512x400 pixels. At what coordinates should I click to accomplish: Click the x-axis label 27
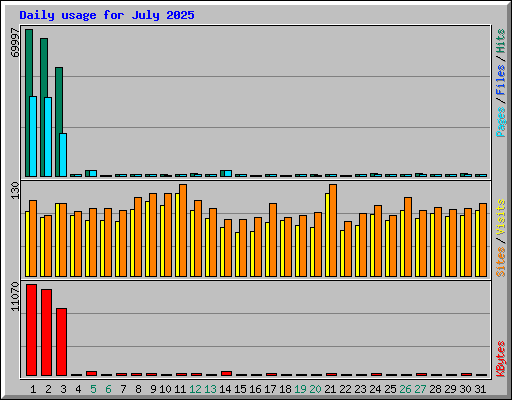(x=420, y=389)
